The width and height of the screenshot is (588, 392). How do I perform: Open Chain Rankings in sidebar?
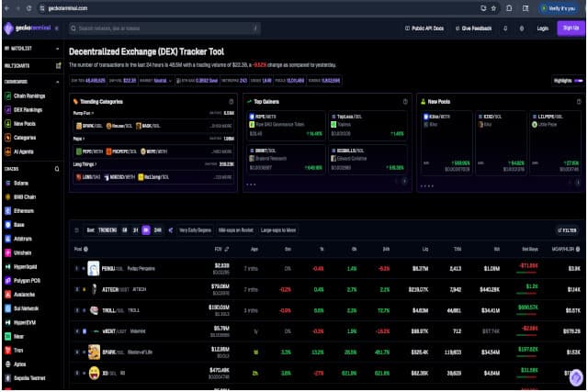click(x=29, y=95)
